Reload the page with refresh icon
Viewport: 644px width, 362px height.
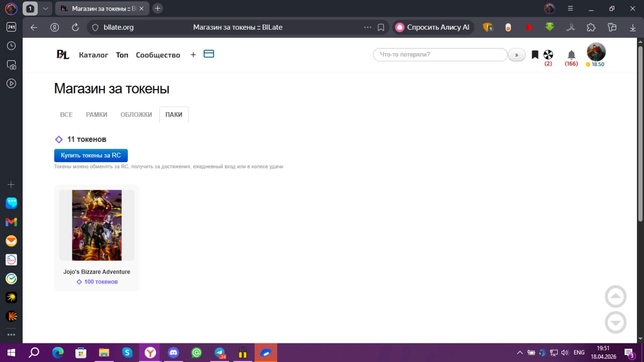pos(75,27)
